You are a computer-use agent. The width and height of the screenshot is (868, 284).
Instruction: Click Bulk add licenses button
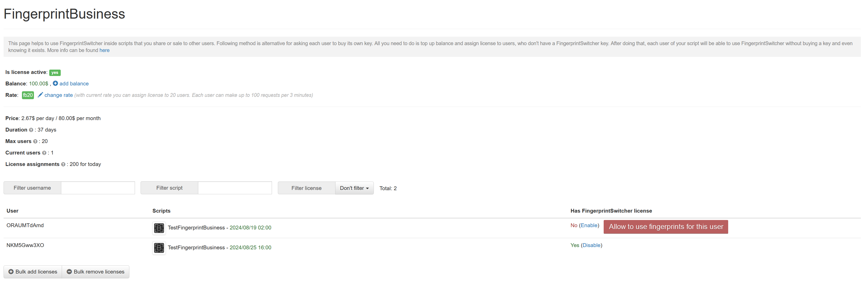point(33,272)
